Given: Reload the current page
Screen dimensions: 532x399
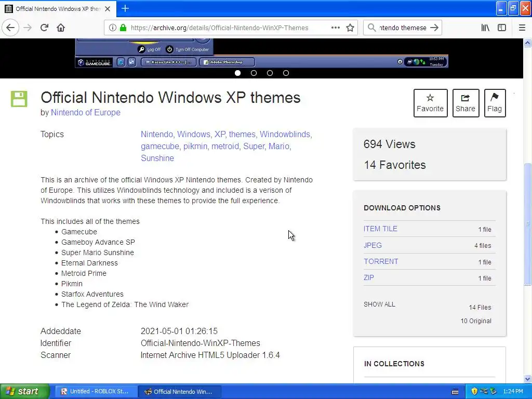Looking at the screenshot, I should 44,28.
